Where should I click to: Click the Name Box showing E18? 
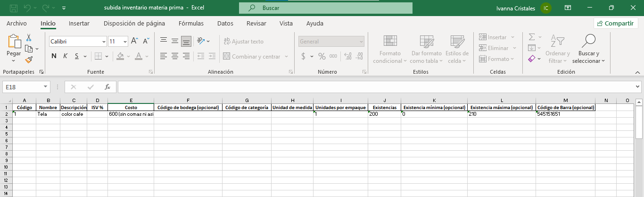click(x=26, y=87)
